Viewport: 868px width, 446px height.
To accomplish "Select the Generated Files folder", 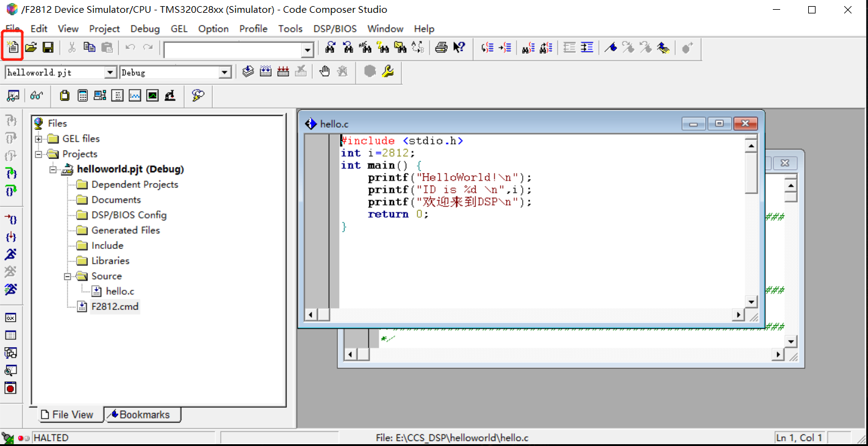I will click(x=126, y=231).
